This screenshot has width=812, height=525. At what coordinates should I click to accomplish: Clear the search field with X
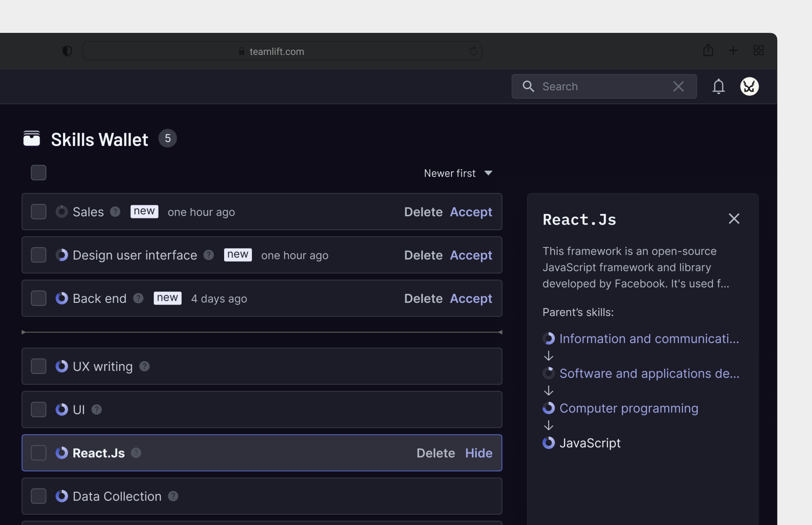[x=678, y=86]
